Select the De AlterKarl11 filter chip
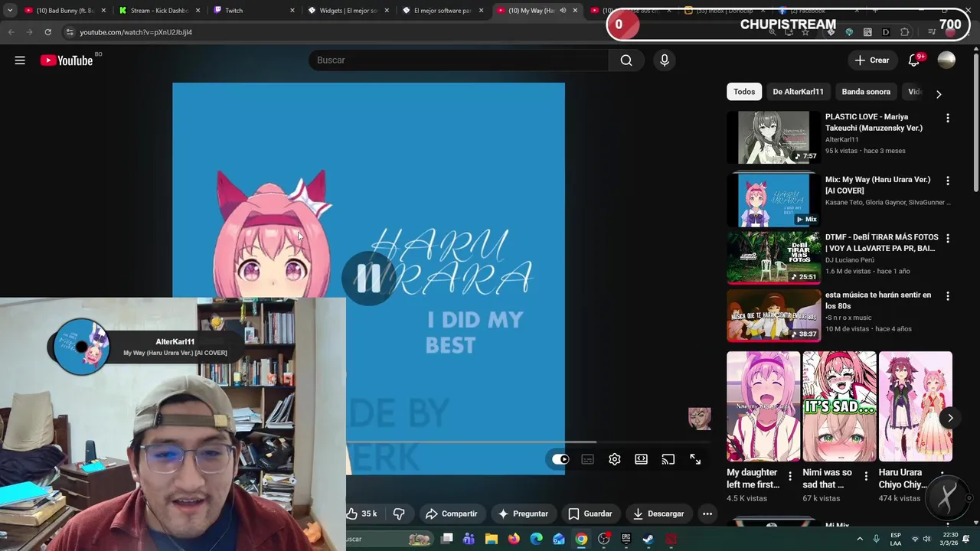 click(798, 92)
